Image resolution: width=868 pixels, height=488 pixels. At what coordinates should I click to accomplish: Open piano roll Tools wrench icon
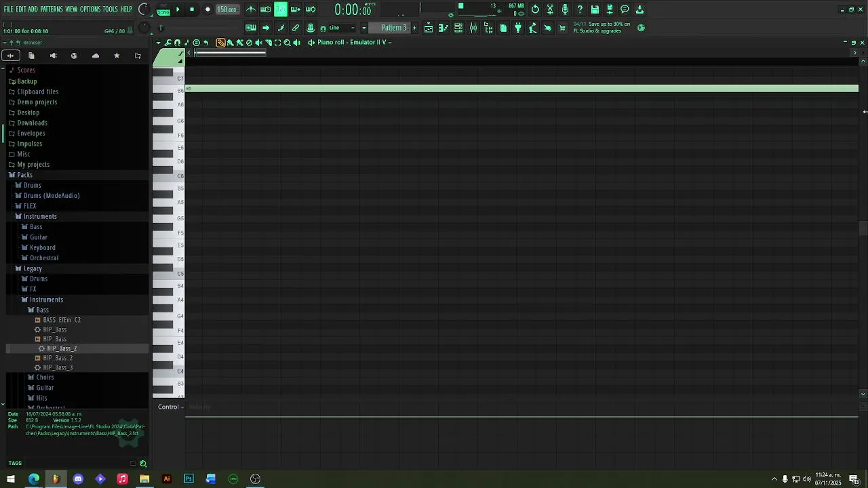click(x=168, y=43)
